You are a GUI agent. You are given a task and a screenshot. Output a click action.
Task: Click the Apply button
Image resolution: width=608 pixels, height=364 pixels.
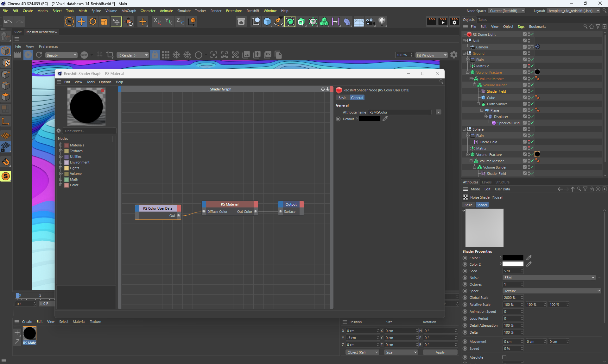pos(440,352)
